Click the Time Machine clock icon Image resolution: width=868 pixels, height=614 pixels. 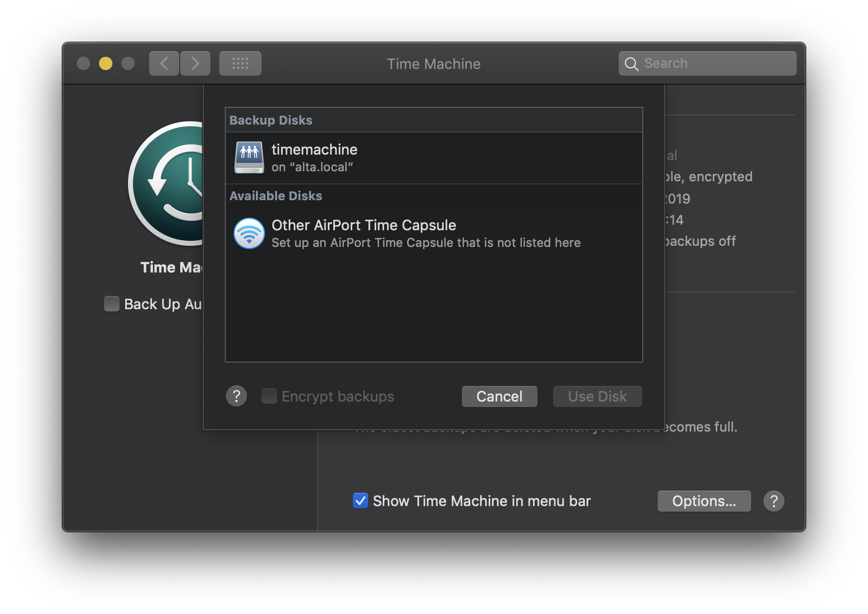[x=167, y=184]
